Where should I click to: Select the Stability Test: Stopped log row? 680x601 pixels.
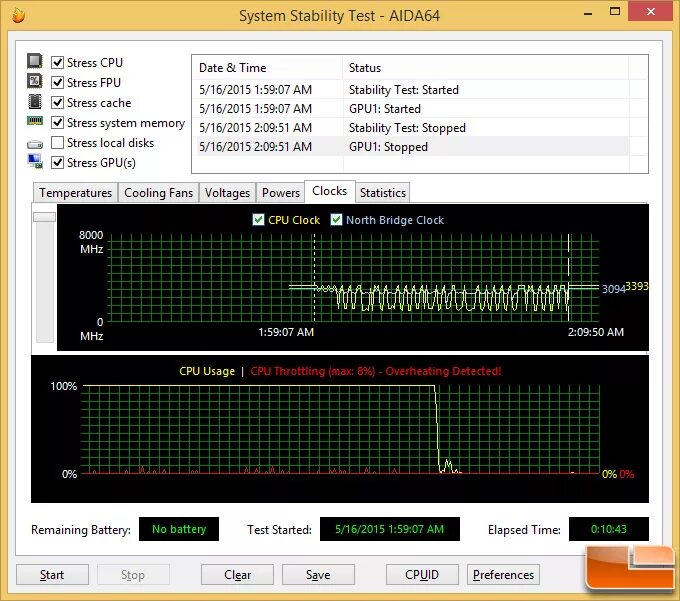(411, 128)
